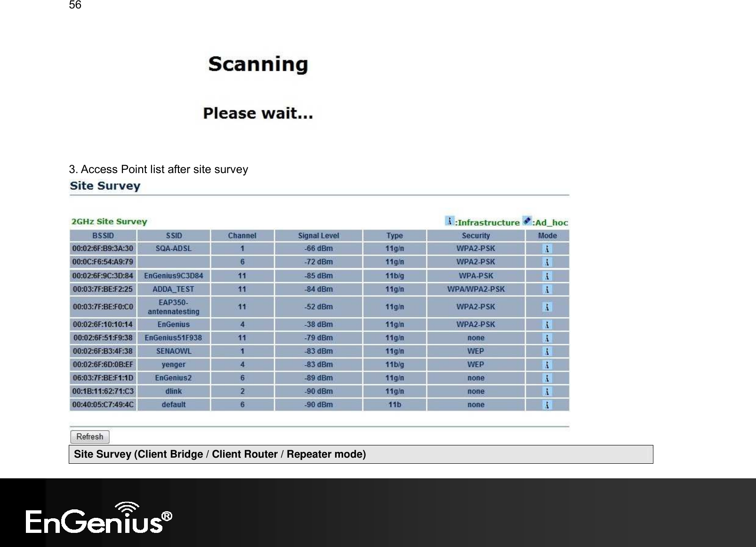This screenshot has height=547, width=756.
Task: Select BSSID 00:40:05:C7:49:4C
Action: click(103, 404)
